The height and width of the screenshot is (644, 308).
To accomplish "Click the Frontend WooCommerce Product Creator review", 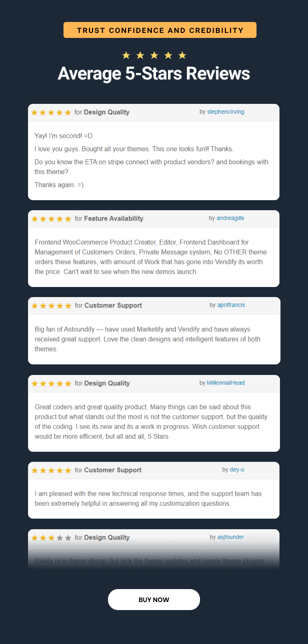I will coord(148,257).
